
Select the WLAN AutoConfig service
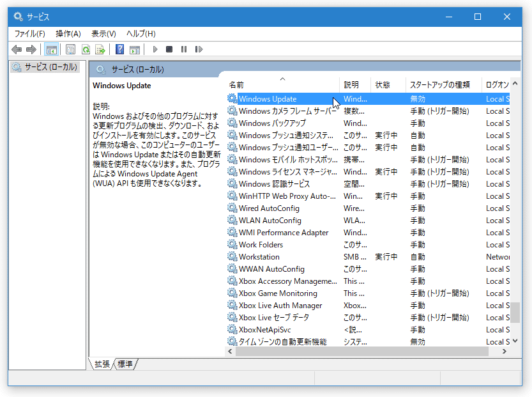368,221
